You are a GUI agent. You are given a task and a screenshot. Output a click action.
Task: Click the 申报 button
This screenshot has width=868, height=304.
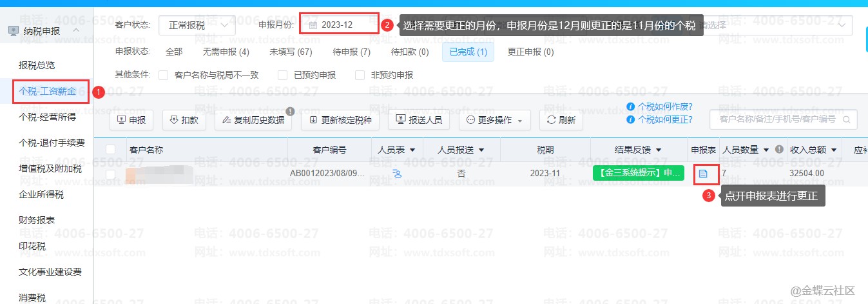(x=131, y=120)
